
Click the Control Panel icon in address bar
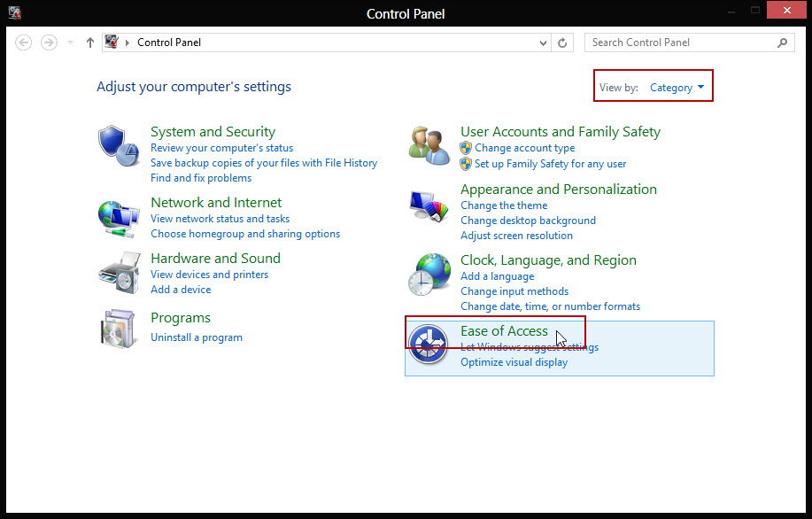pyautogui.click(x=112, y=42)
